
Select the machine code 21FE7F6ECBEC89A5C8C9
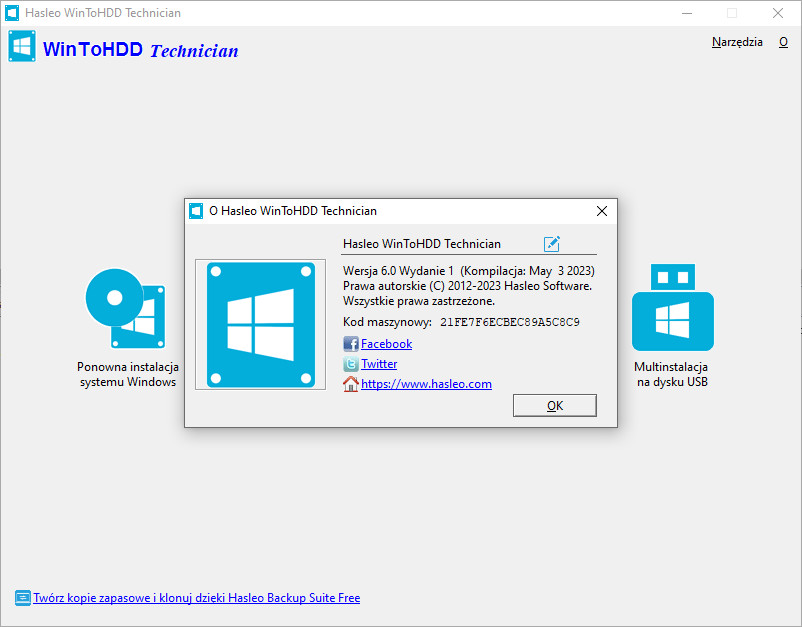coord(510,322)
